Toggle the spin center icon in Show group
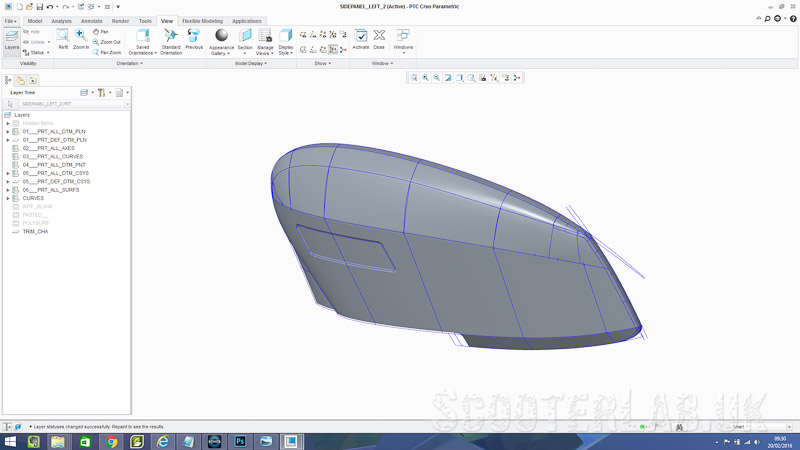The width and height of the screenshot is (800, 450). pos(343,49)
